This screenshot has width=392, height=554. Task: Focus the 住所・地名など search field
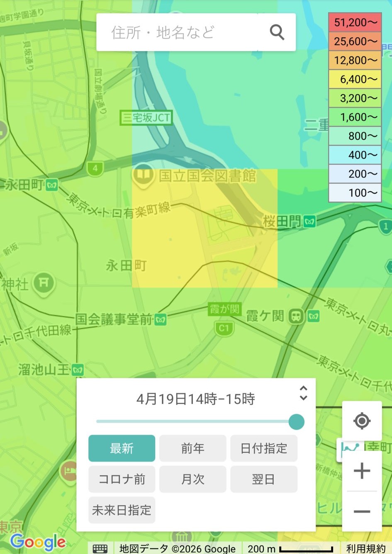178,32
